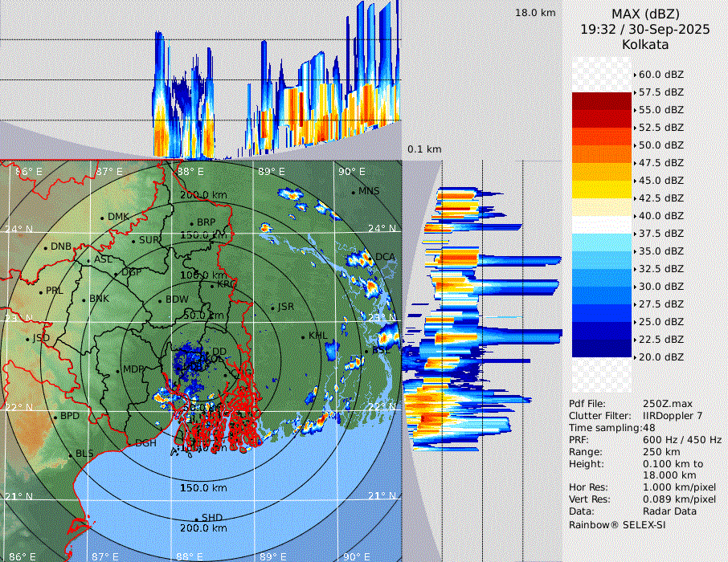Select the DMK station dot
Screen dimensions: 728x562
click(x=103, y=218)
